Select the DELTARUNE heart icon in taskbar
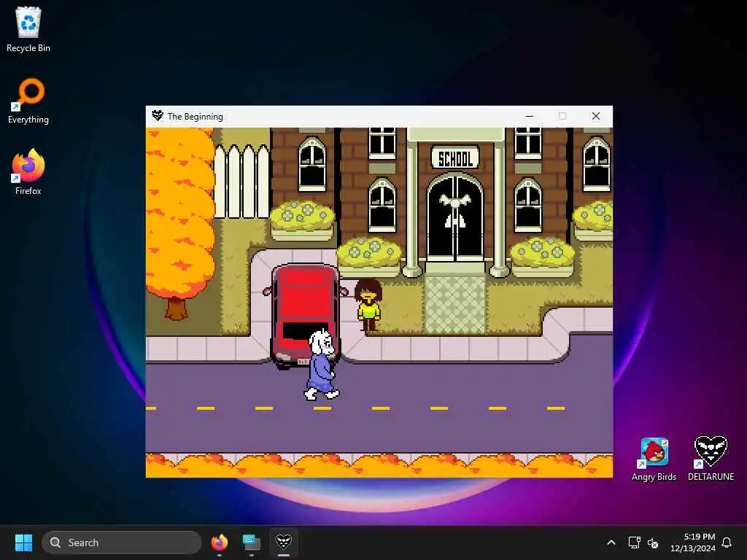This screenshot has height=560, width=747. [284, 542]
